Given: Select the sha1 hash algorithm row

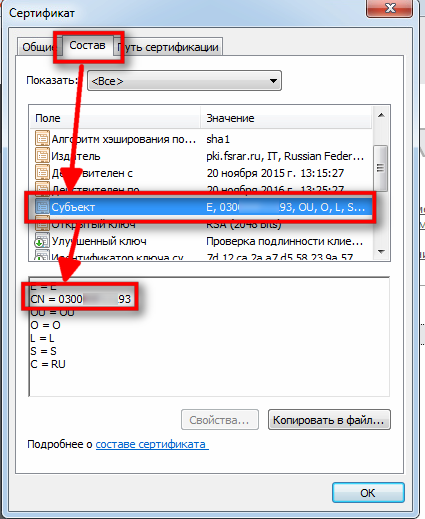Looking at the screenshot, I should [x=201, y=139].
